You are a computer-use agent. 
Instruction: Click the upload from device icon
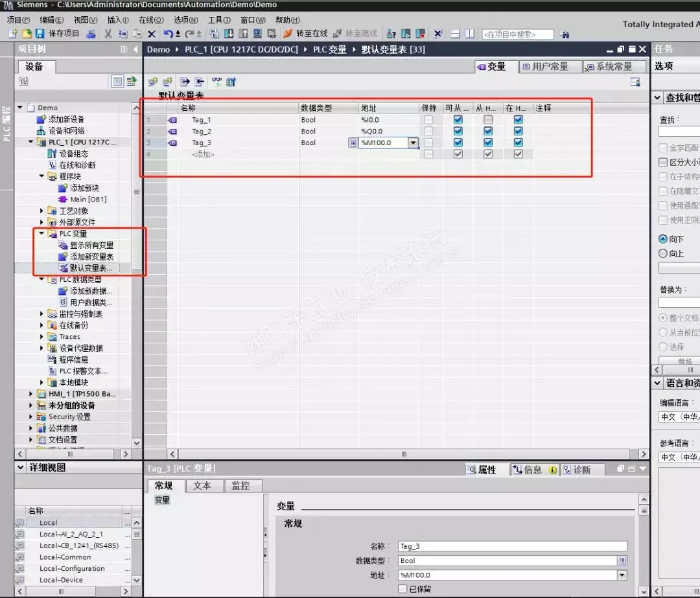coord(243,34)
